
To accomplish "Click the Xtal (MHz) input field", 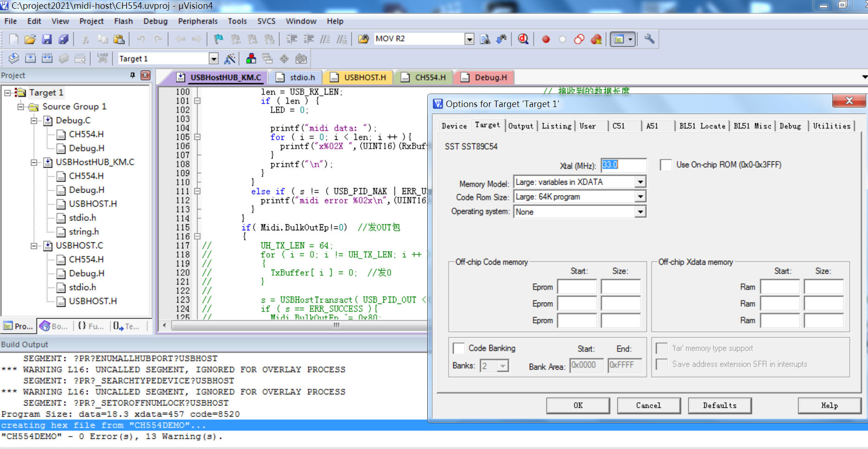I will coord(623,165).
